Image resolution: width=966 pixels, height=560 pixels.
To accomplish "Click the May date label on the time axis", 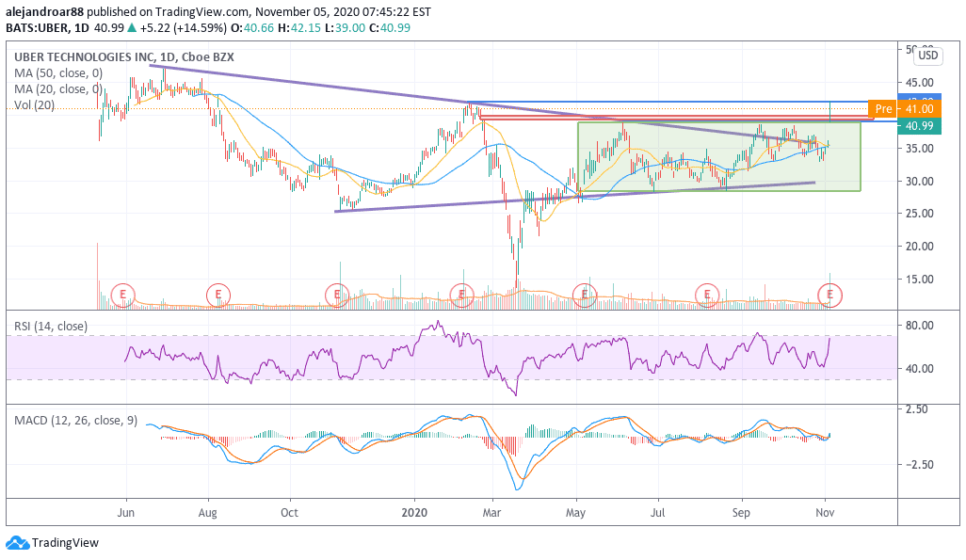I will (x=575, y=513).
